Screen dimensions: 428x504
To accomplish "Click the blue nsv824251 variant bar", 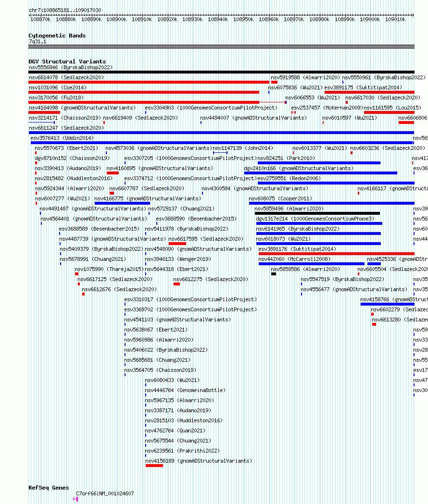I will pyautogui.click(x=319, y=163).
